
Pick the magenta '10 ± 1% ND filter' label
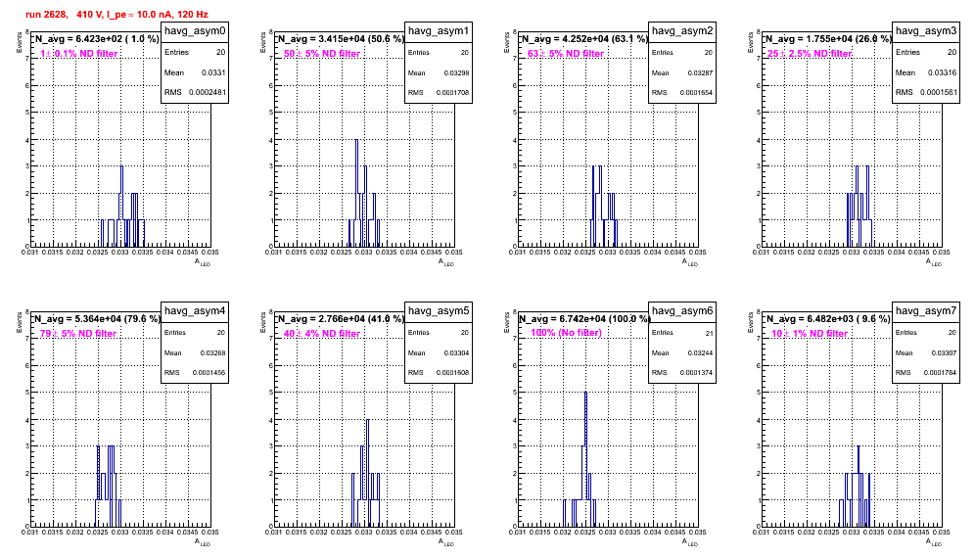(810, 334)
